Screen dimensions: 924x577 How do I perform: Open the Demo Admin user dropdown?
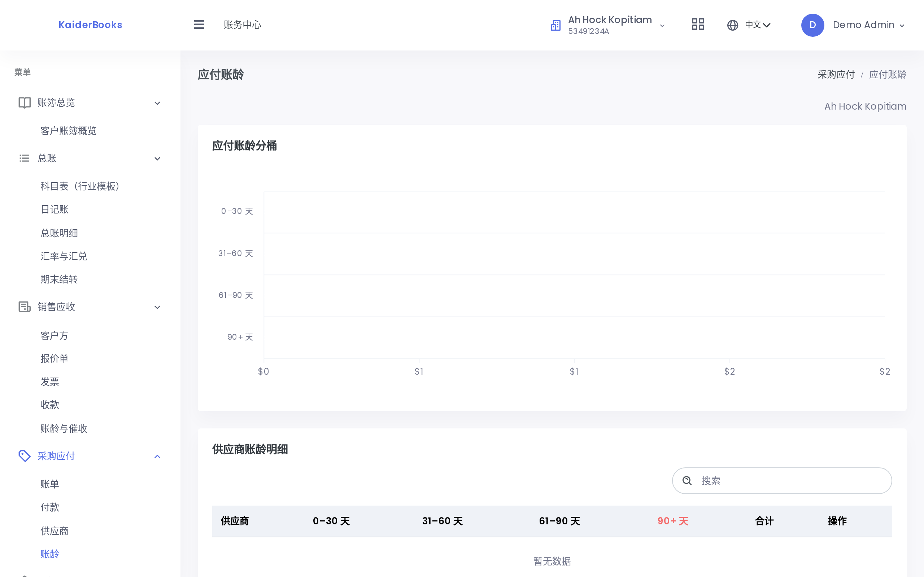pos(868,25)
